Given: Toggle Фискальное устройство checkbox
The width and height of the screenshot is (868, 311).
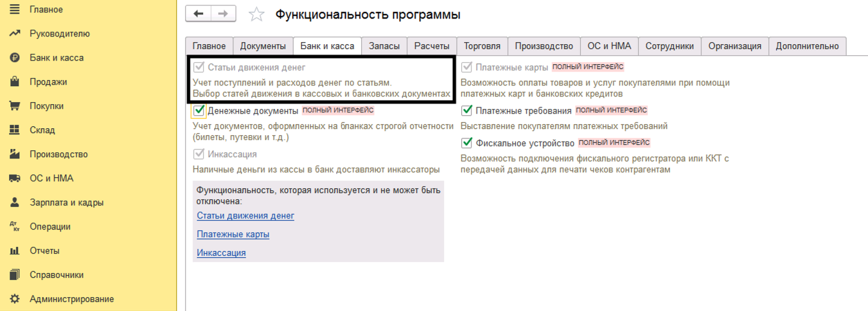Looking at the screenshot, I should pos(467,143).
